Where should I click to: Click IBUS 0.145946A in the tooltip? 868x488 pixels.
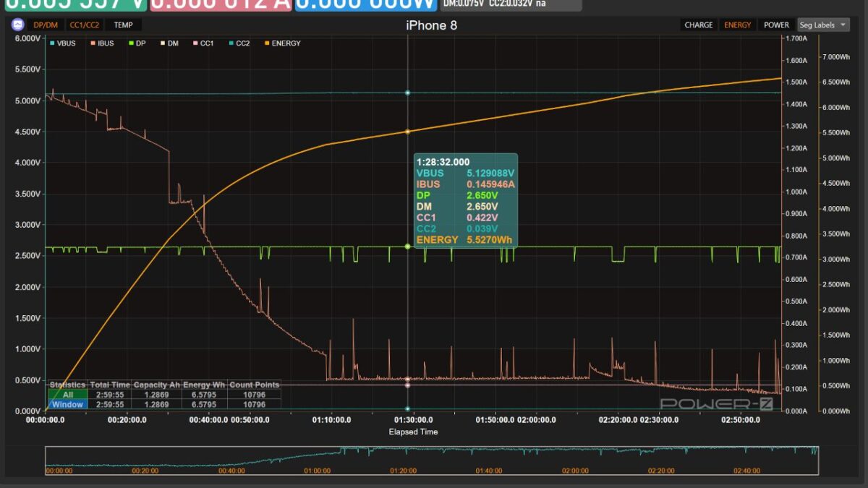click(466, 184)
